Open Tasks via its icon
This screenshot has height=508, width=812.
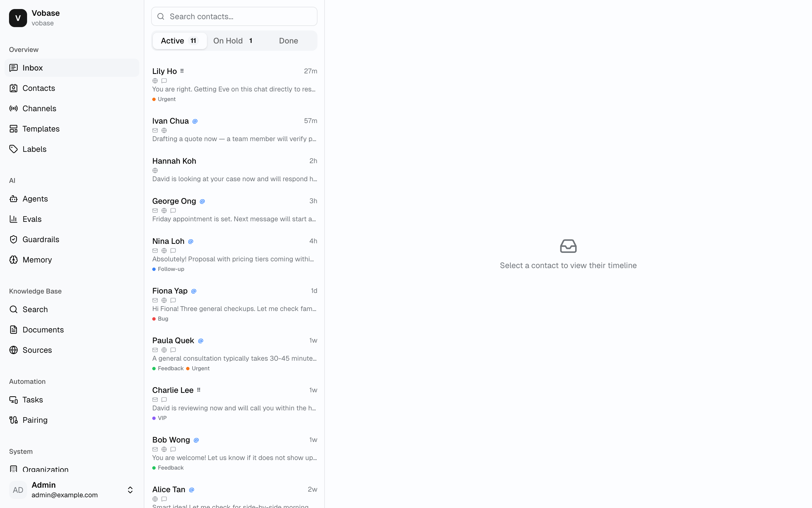pyautogui.click(x=14, y=400)
